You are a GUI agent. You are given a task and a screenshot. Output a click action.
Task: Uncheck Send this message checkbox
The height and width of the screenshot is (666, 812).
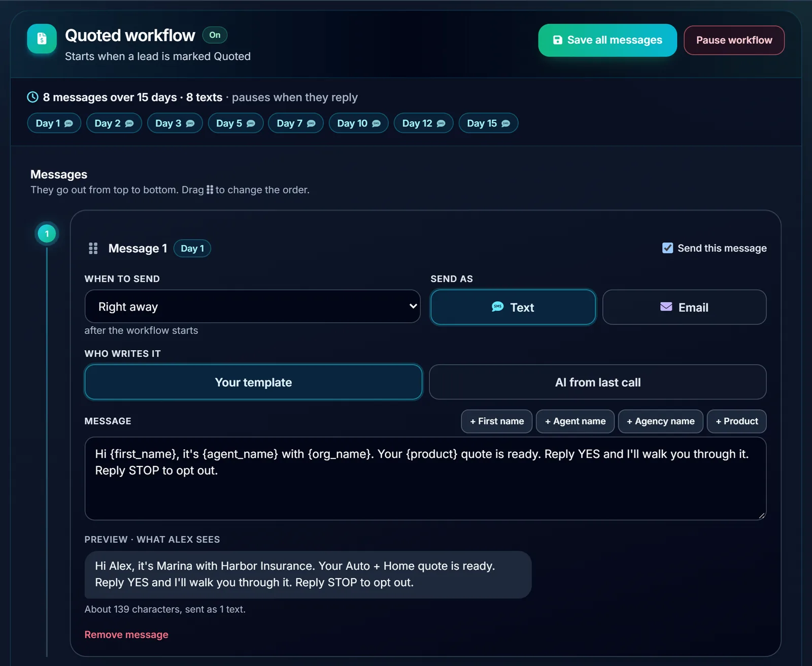tap(668, 248)
